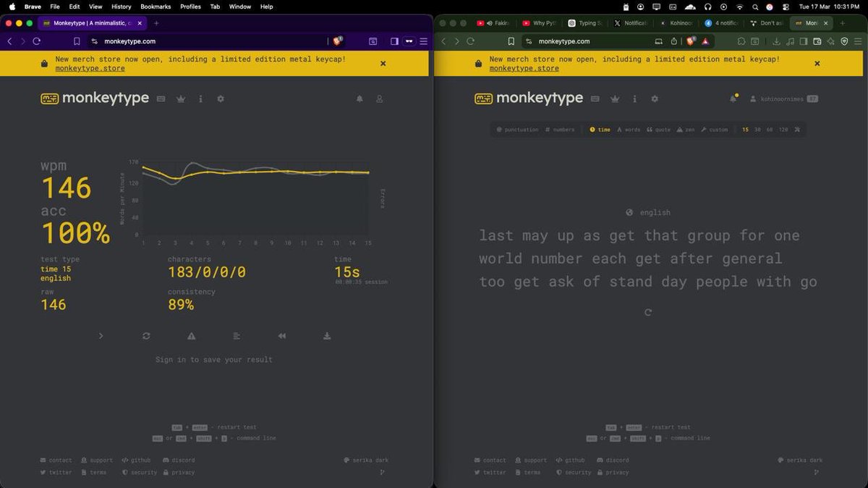Open english language selector in right window

(648, 212)
